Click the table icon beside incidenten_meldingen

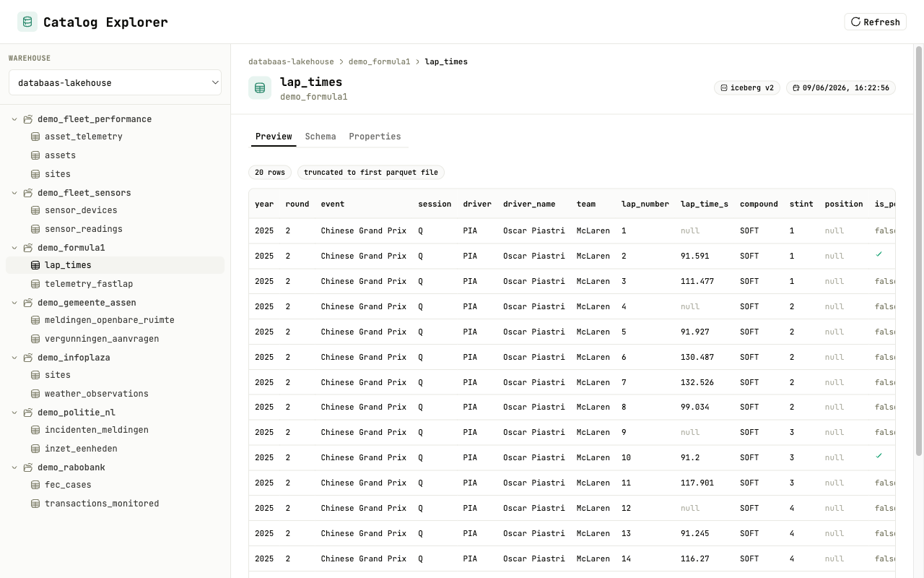tap(35, 430)
